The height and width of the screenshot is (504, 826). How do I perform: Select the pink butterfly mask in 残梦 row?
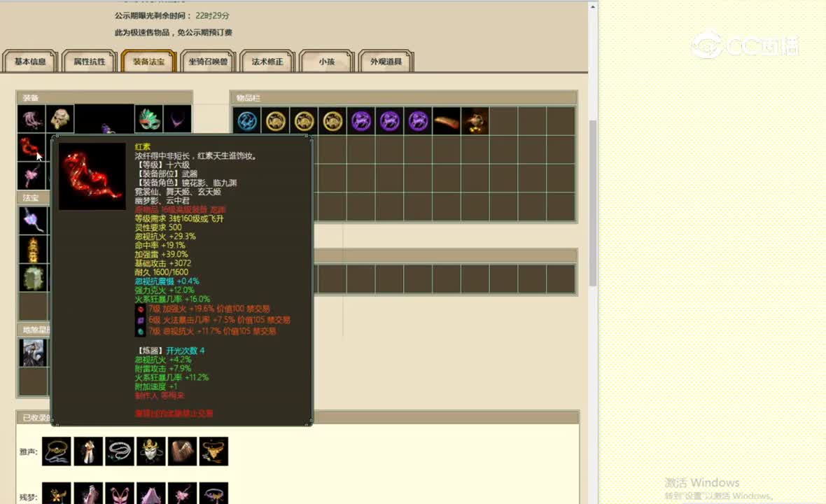click(x=120, y=493)
